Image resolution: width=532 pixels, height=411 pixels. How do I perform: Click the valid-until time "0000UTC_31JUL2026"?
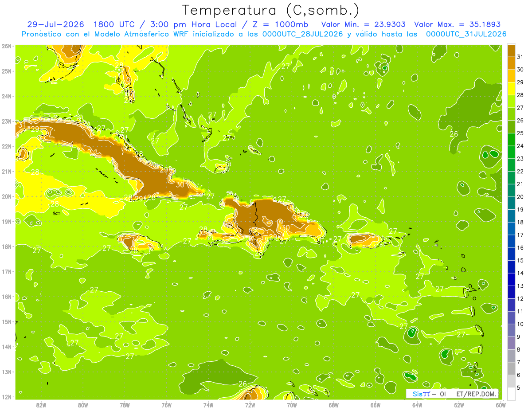click(466, 34)
